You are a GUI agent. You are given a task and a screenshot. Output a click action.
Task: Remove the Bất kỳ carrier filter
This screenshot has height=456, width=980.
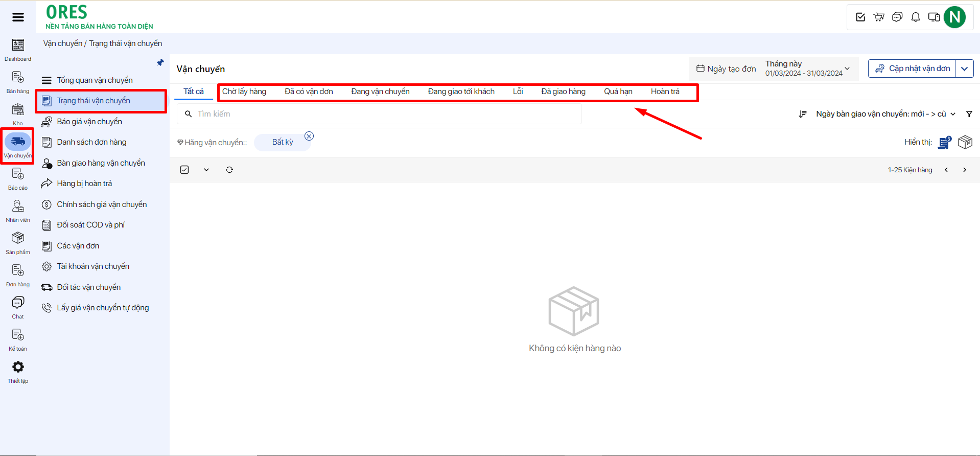coord(309,136)
